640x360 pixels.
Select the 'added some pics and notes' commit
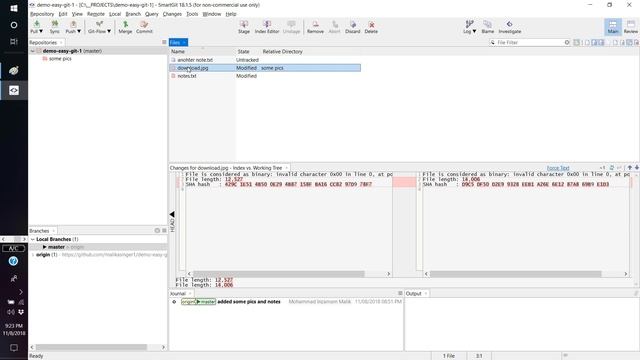249,302
